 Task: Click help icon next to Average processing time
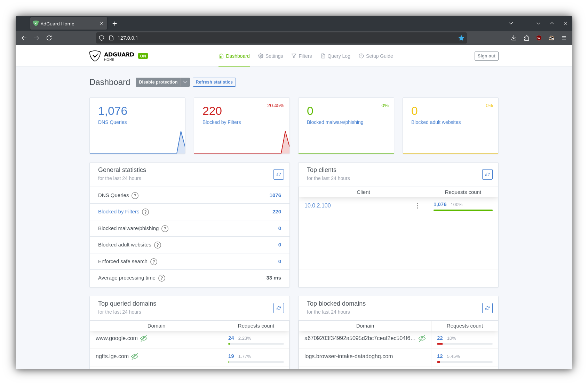[162, 278]
